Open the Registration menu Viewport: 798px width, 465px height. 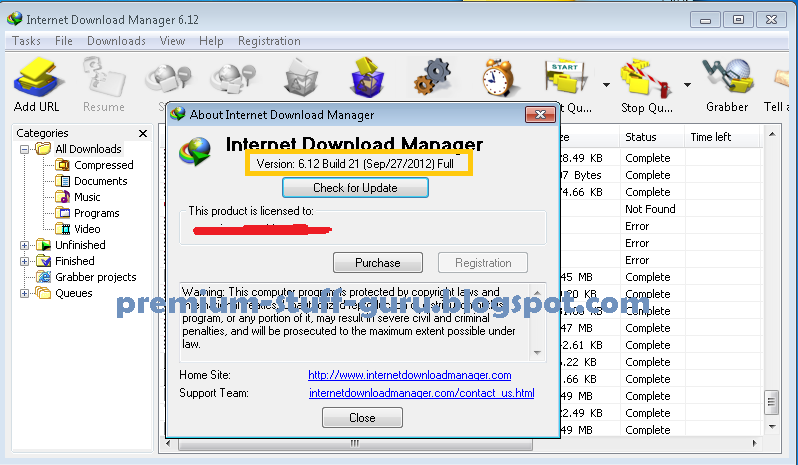[x=269, y=41]
